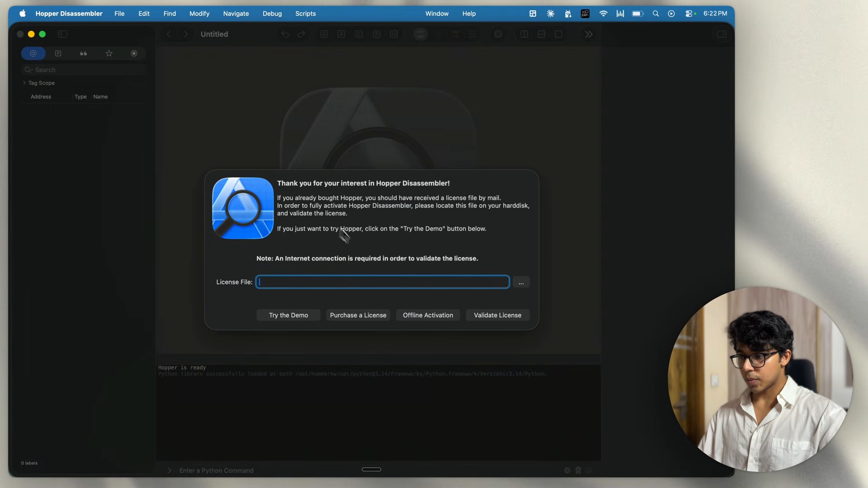Open the circle-dot sidebar tab
The width and height of the screenshot is (868, 488).
134,53
